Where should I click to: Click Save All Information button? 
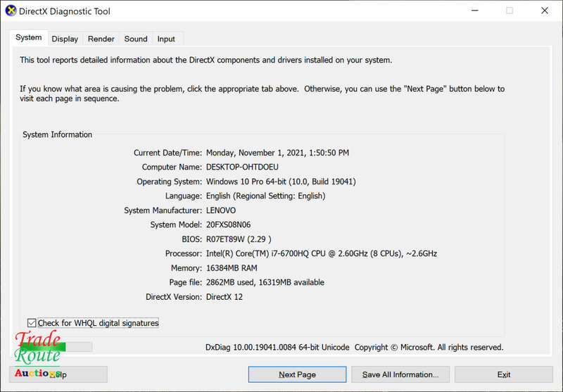coord(400,374)
